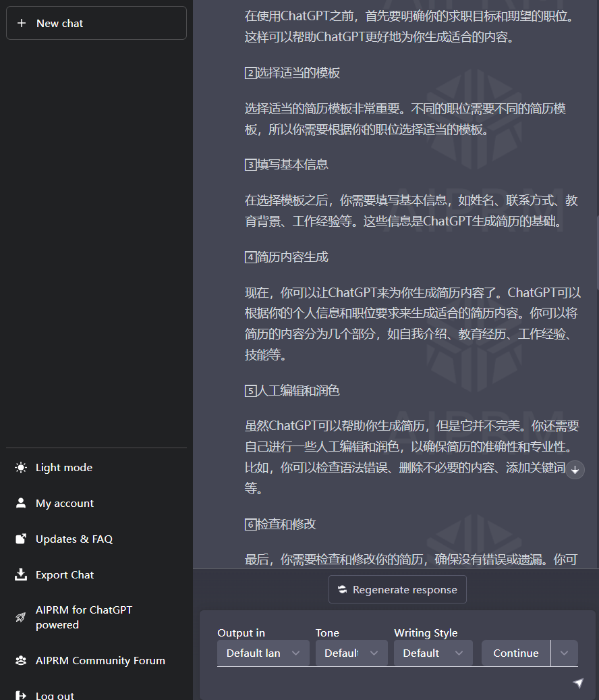The image size is (599, 700).
Task: Open the Output in language dropdown
Action: (x=262, y=653)
